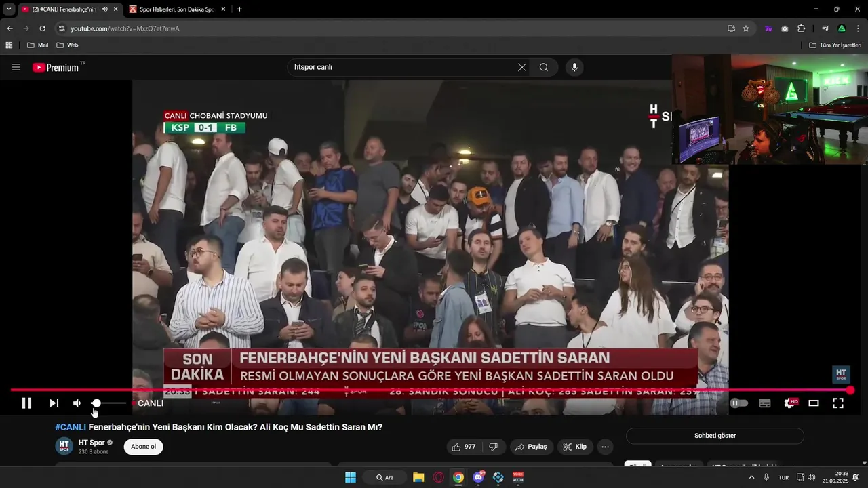Open Chrome three-dot menu
Viewport: 868px width, 488px height.
(858, 28)
